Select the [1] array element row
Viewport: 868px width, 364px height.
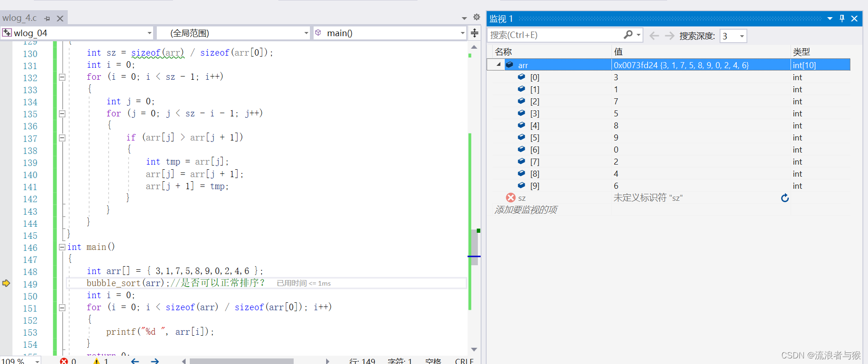click(x=669, y=89)
